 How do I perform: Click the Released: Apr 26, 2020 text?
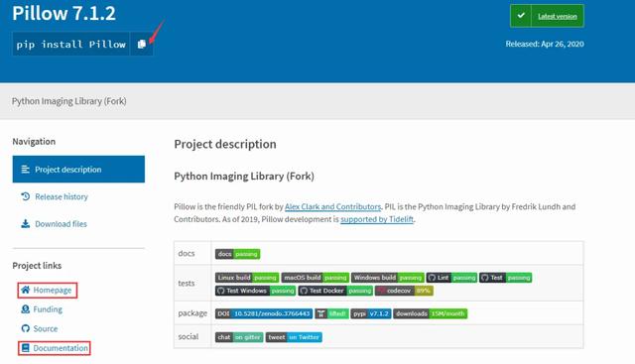click(x=545, y=44)
